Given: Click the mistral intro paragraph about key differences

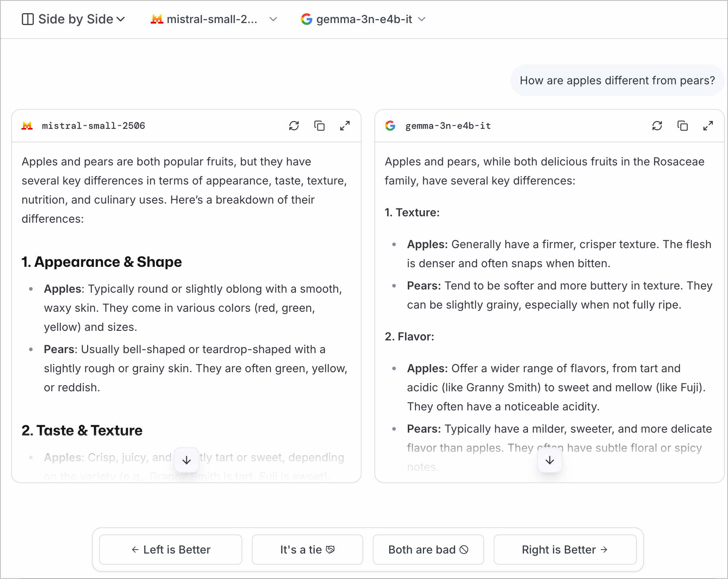Looking at the screenshot, I should (184, 190).
